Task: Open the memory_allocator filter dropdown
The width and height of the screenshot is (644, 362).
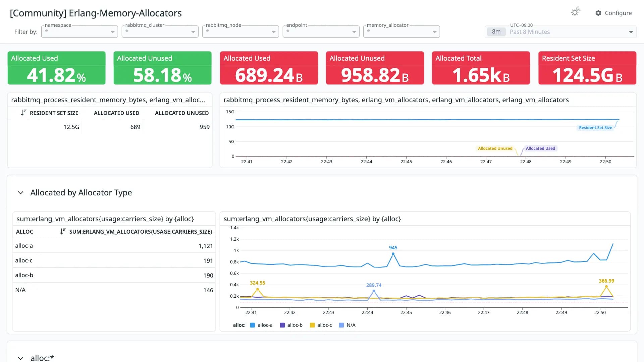Action: [x=401, y=32]
